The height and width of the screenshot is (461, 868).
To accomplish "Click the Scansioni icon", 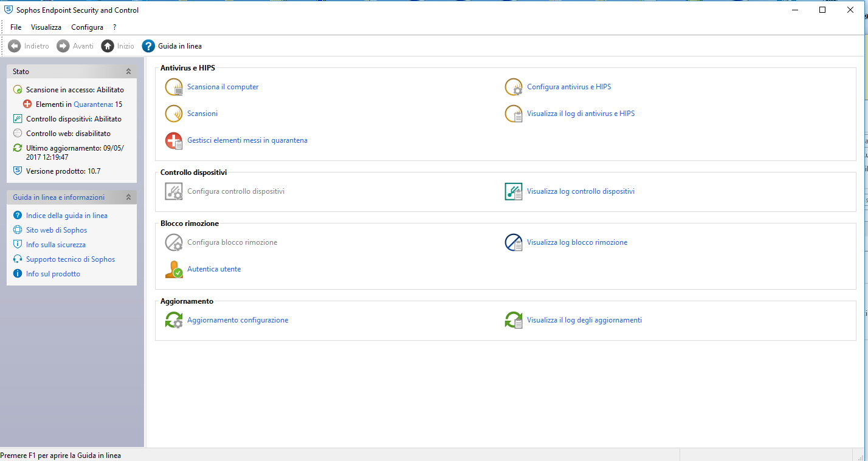I will coord(174,114).
